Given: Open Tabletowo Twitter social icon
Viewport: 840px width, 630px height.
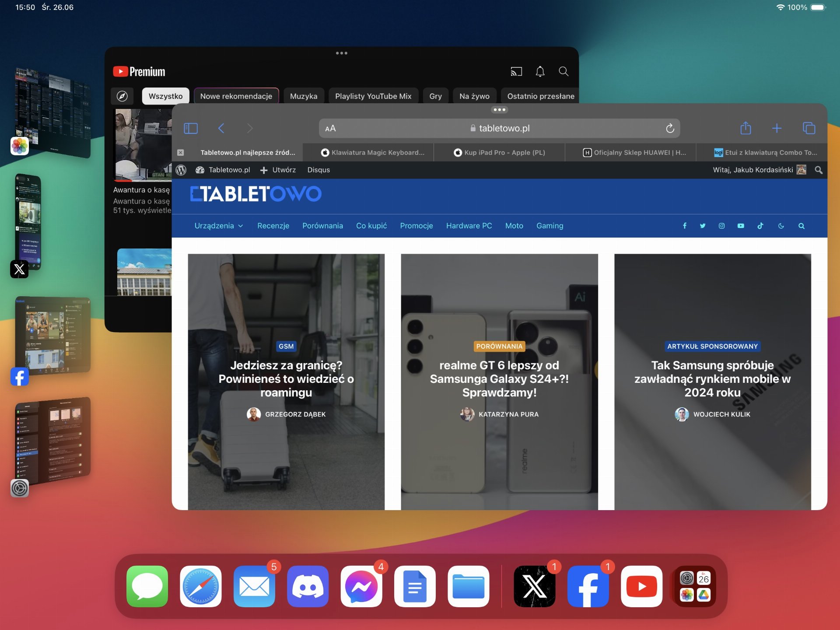Looking at the screenshot, I should [x=703, y=226].
